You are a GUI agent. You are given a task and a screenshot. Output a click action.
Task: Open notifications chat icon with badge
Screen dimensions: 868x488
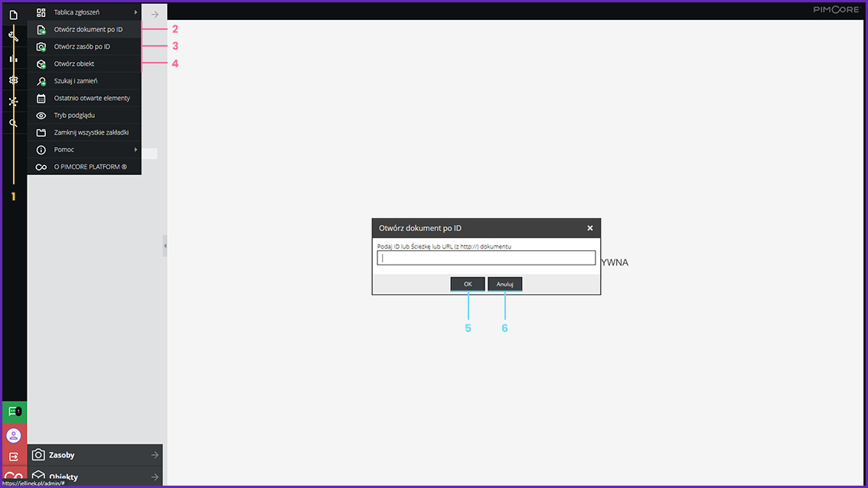tap(13, 412)
